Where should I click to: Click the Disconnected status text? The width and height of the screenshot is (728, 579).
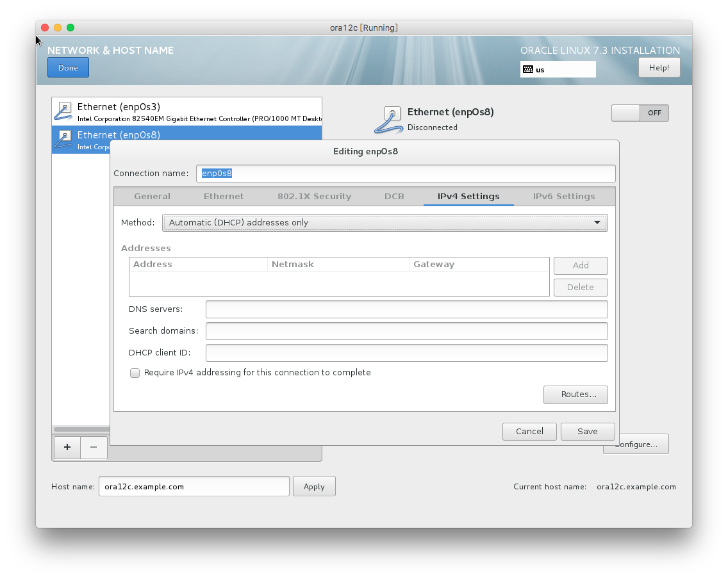tap(432, 127)
